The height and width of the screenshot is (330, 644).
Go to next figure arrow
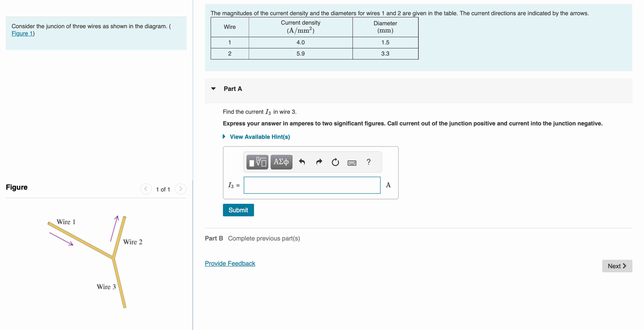[x=180, y=189]
